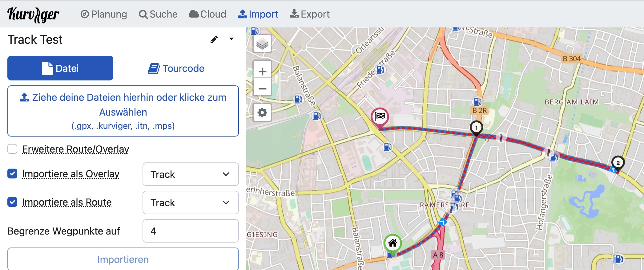The image size is (644, 270).
Task: Click the file drop zone to choose files
Action: pyautogui.click(x=123, y=111)
